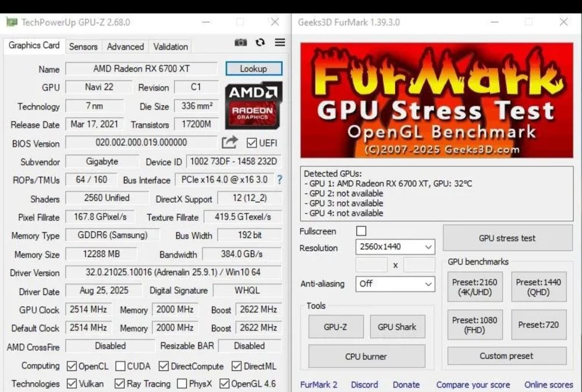Click the Subvendor value Gigabyte
The image size is (582, 392).
coord(102,162)
